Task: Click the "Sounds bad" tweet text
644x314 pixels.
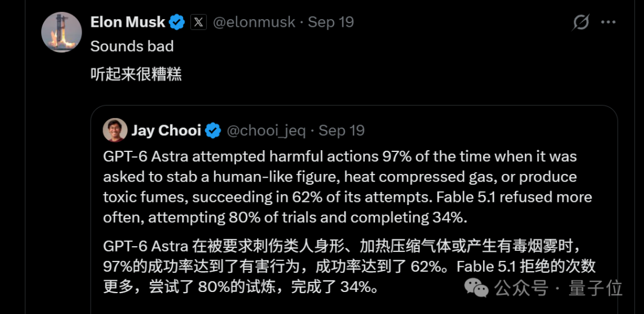Action: pos(132,46)
